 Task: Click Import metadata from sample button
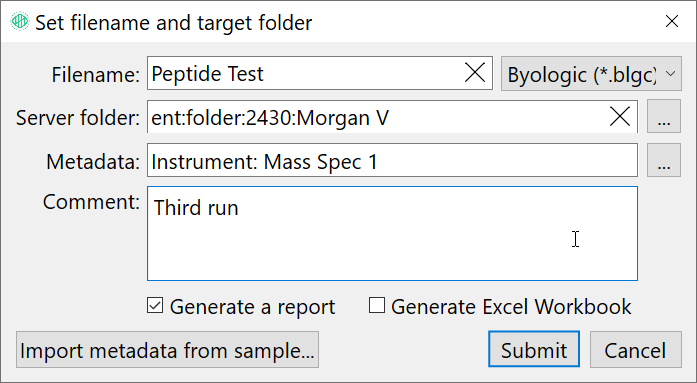pyautogui.click(x=167, y=350)
